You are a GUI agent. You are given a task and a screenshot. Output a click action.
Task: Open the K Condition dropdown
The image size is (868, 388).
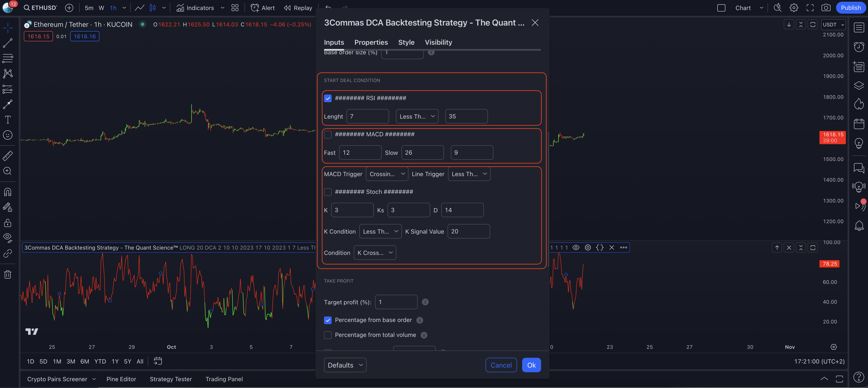(x=380, y=231)
